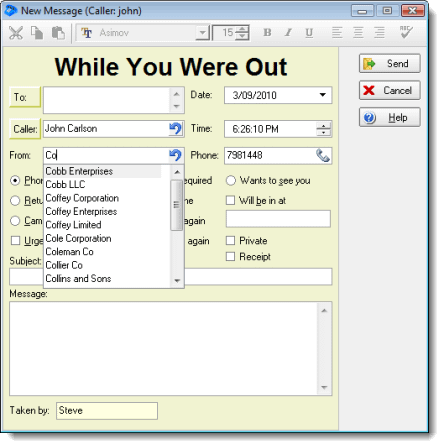This screenshot has height=448, width=444.
Task: Click the Phone number field
Action: point(270,155)
